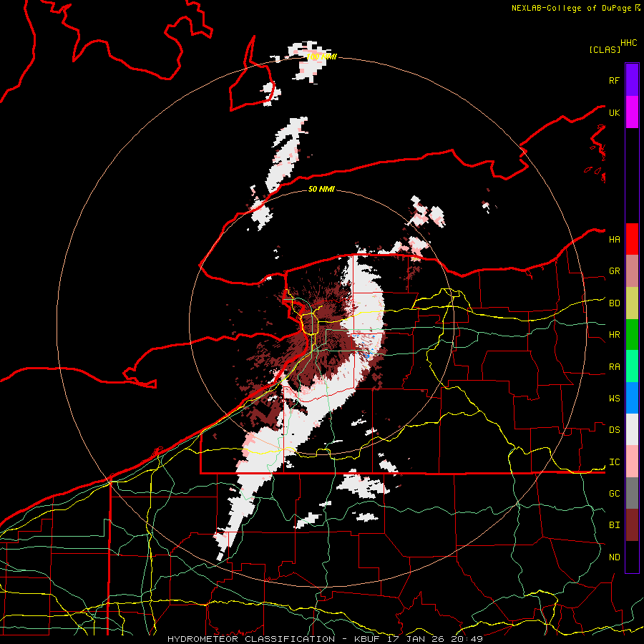The height and width of the screenshot is (644, 644).
Task: Pick the dark green HR legend swatch
Action: point(632,335)
